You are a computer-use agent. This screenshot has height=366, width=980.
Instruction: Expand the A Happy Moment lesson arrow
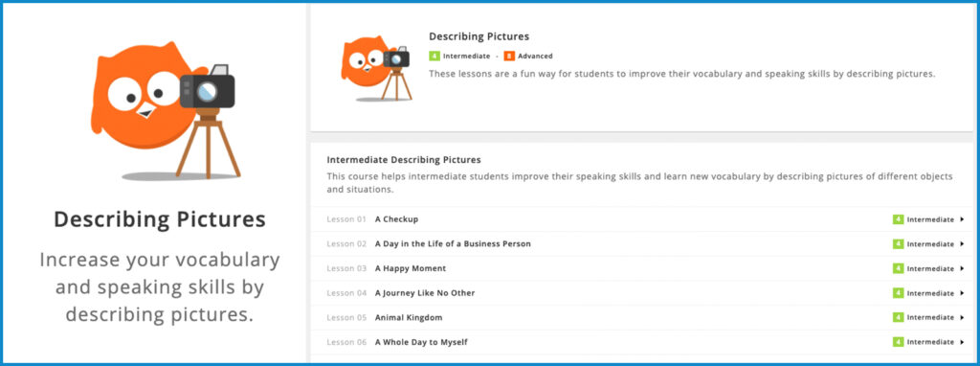coord(962,268)
